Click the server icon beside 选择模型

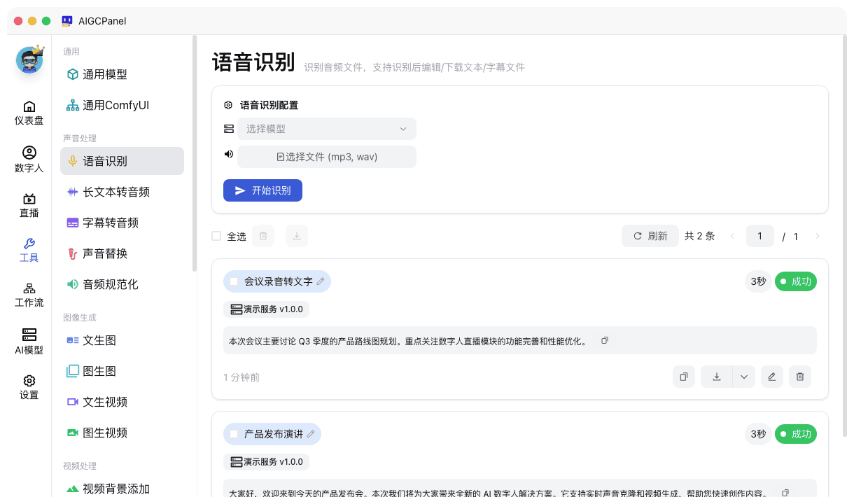coord(228,129)
